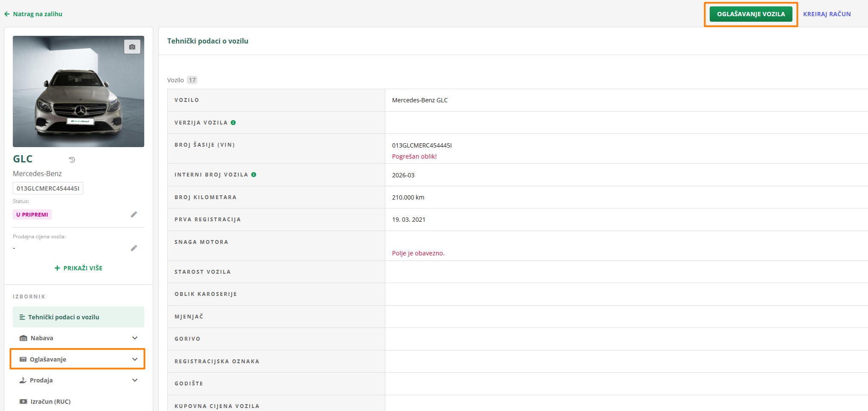
Task: Click the U pripremi status badge
Action: click(32, 214)
